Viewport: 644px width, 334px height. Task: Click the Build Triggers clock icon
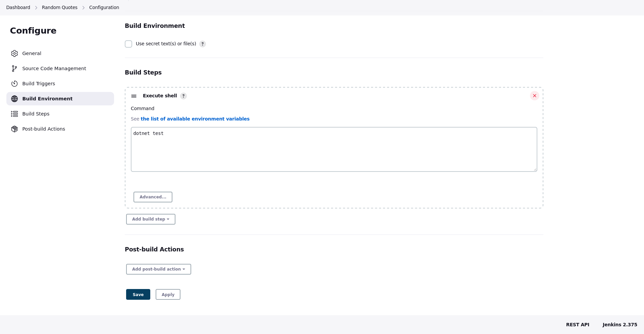click(x=14, y=84)
